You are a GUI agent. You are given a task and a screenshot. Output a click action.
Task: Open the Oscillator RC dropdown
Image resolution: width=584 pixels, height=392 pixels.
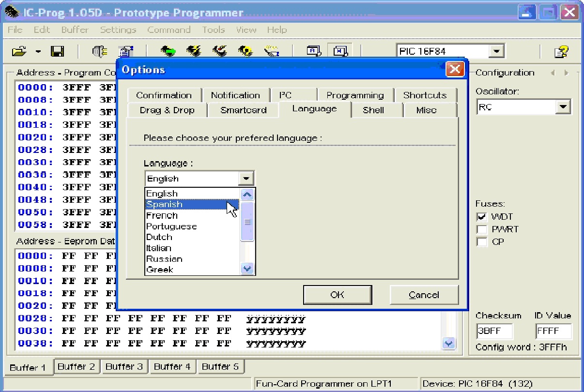563,107
